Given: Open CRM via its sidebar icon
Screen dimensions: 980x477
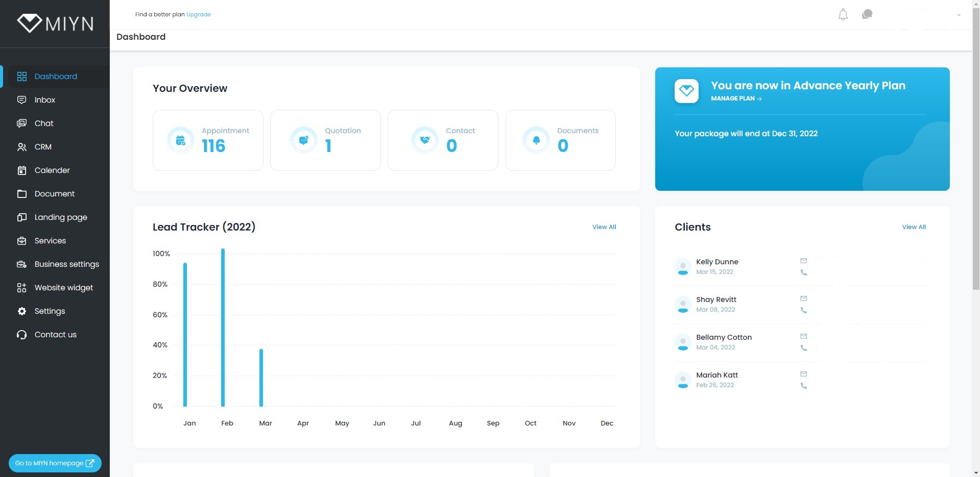Looking at the screenshot, I should tap(21, 147).
